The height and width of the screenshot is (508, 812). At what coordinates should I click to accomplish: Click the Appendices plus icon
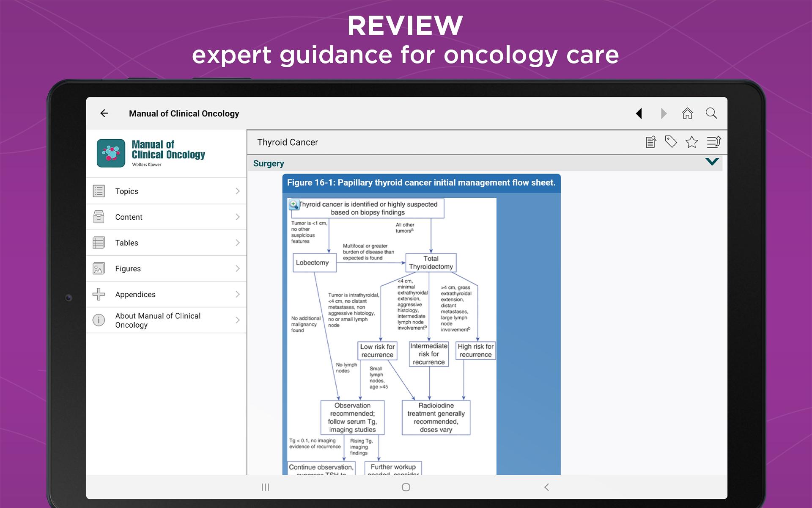[99, 294]
